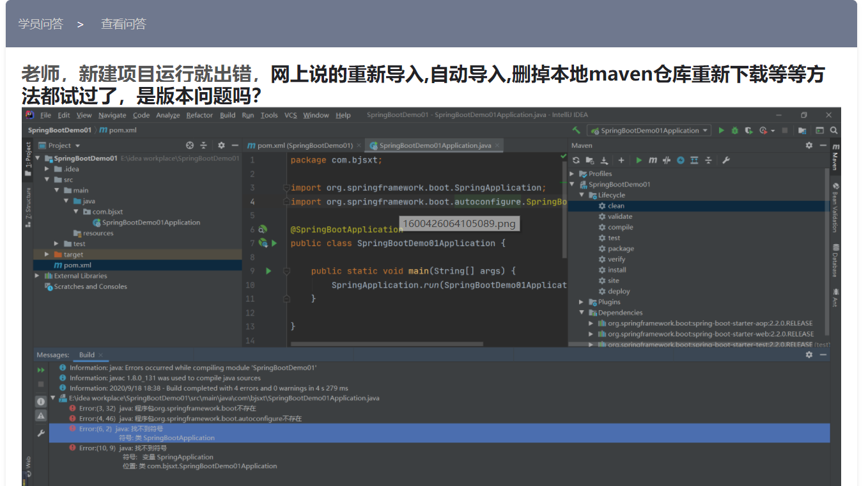The width and height of the screenshot is (868, 486).
Task: Run SpringBootDemo01Application with toolbar play button
Action: (722, 130)
